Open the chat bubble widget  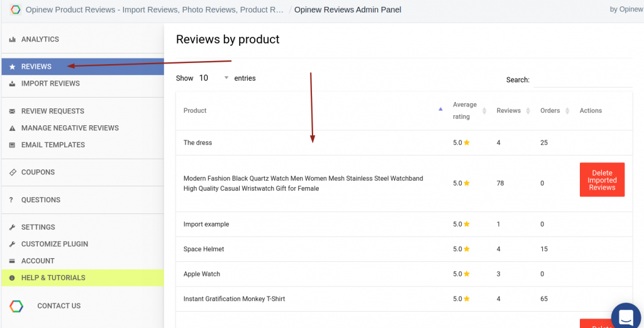(626, 317)
